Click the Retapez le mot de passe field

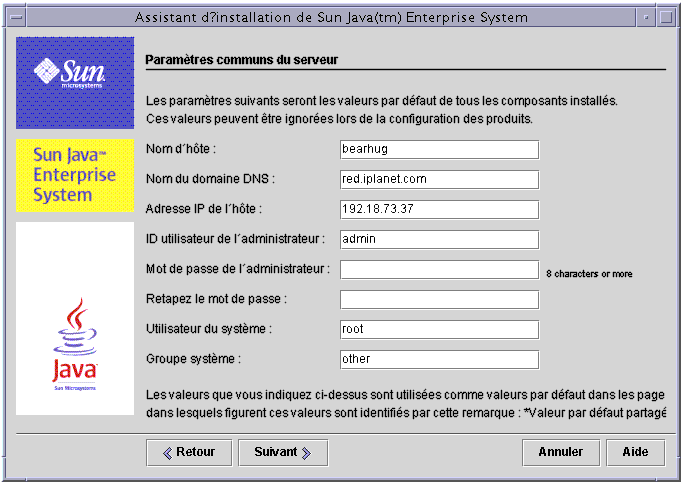tap(439, 300)
